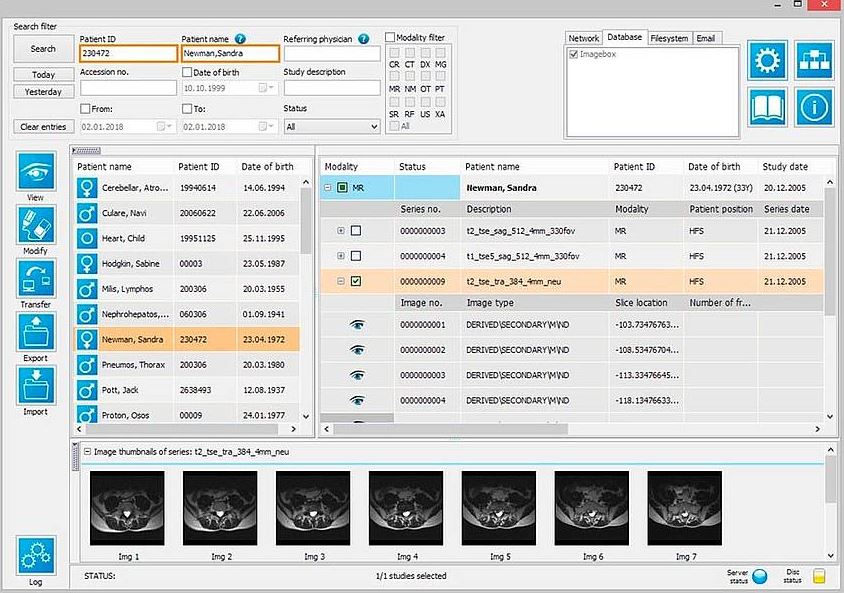Open the From date picker dropdown

[164, 126]
